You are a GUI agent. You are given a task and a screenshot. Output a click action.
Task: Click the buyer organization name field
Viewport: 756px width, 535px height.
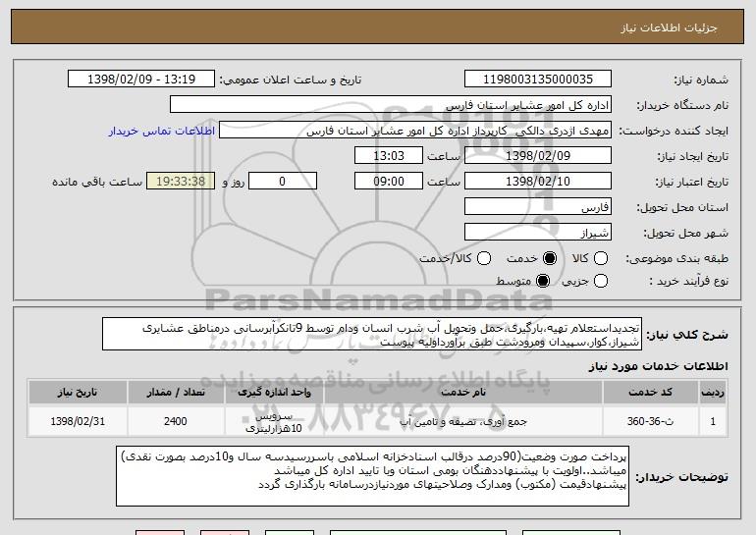[391, 105]
